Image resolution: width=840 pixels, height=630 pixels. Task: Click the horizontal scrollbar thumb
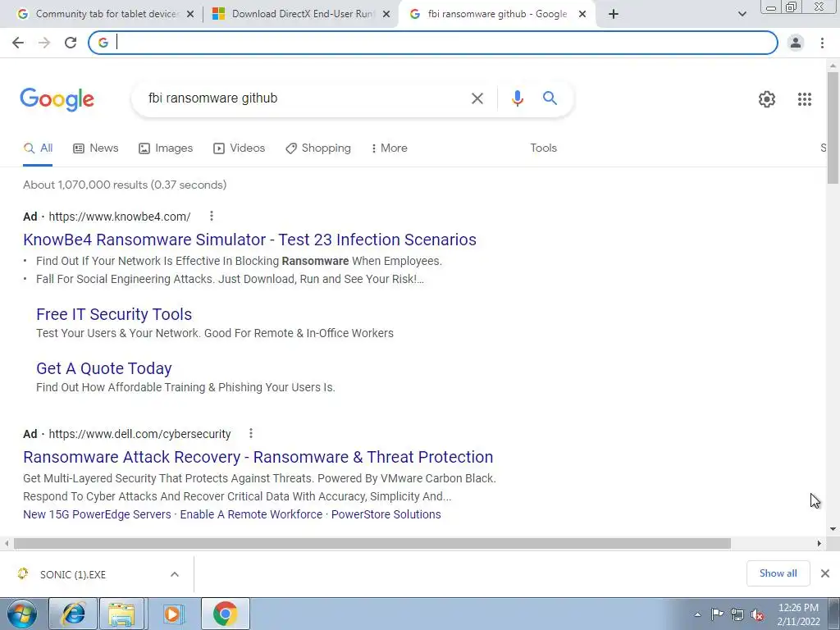(x=372, y=543)
